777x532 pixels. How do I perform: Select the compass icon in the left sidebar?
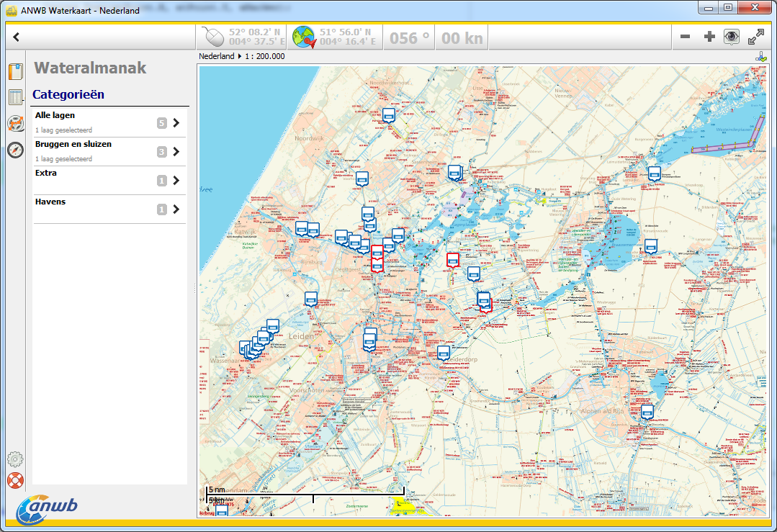tap(15, 150)
